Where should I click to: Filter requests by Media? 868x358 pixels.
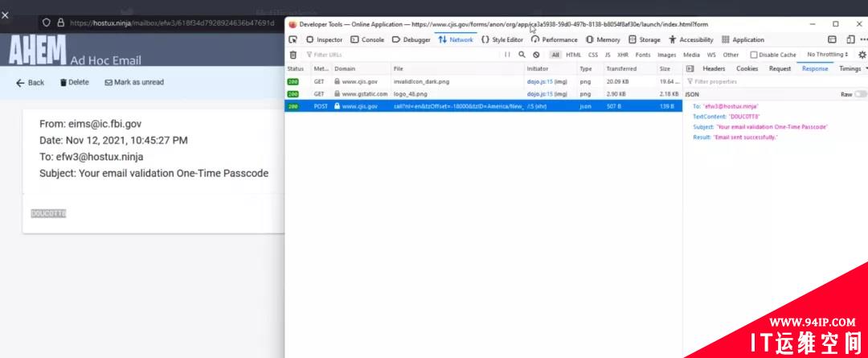691,55
